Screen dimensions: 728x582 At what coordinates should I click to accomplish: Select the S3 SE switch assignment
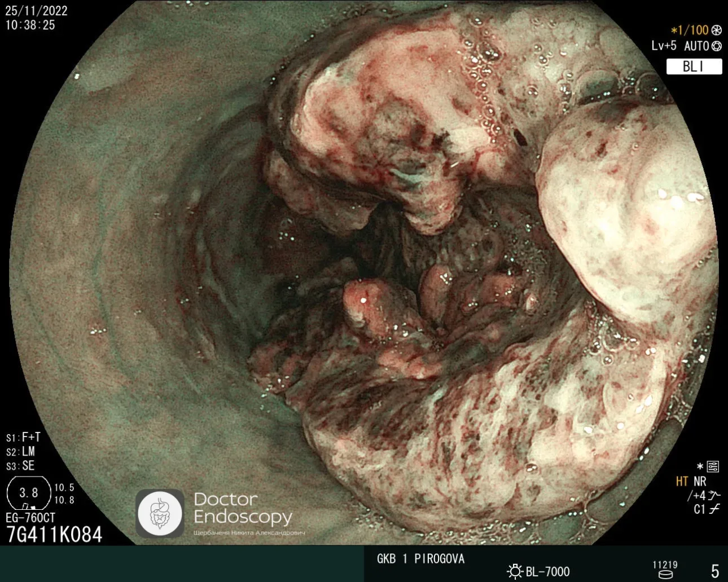pyautogui.click(x=21, y=466)
